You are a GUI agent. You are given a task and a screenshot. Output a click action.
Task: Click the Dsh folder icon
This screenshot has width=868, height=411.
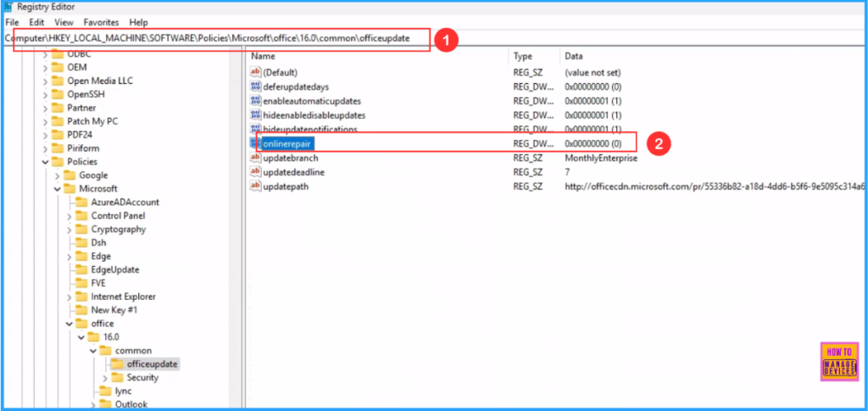tap(81, 242)
